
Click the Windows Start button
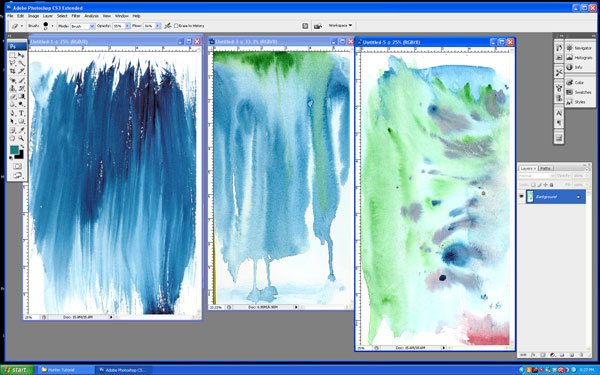coord(16,370)
